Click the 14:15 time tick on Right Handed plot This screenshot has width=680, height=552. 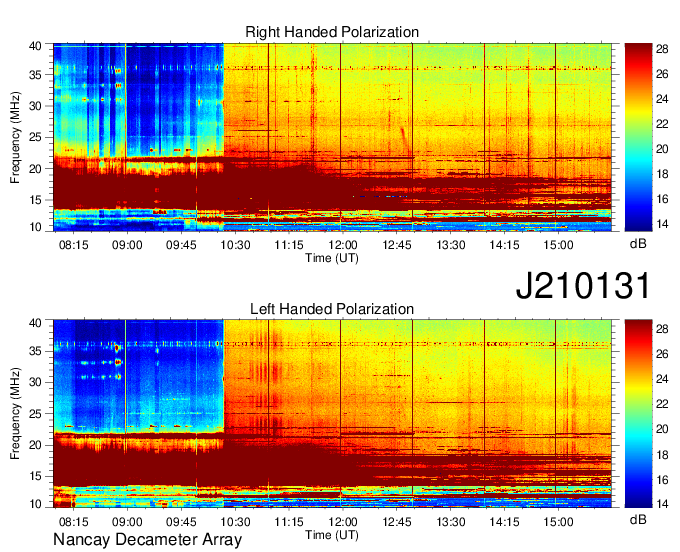[x=504, y=245]
